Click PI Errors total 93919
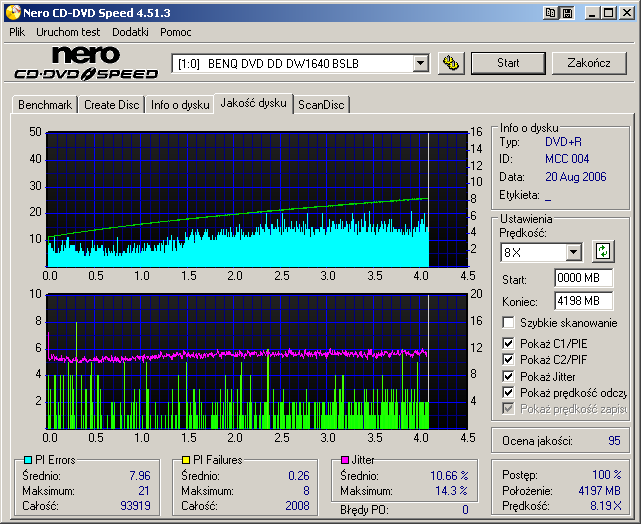This screenshot has height=524, width=641. point(135,506)
